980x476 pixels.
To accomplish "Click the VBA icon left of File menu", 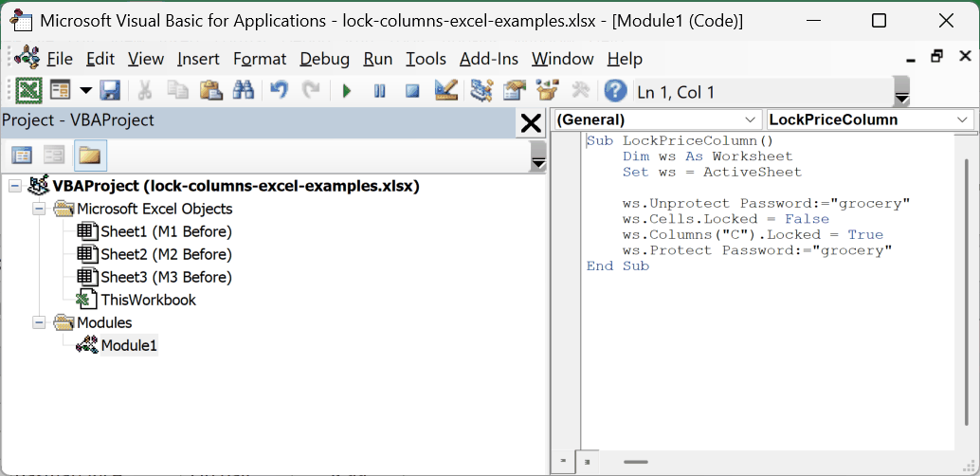I will tap(27, 58).
